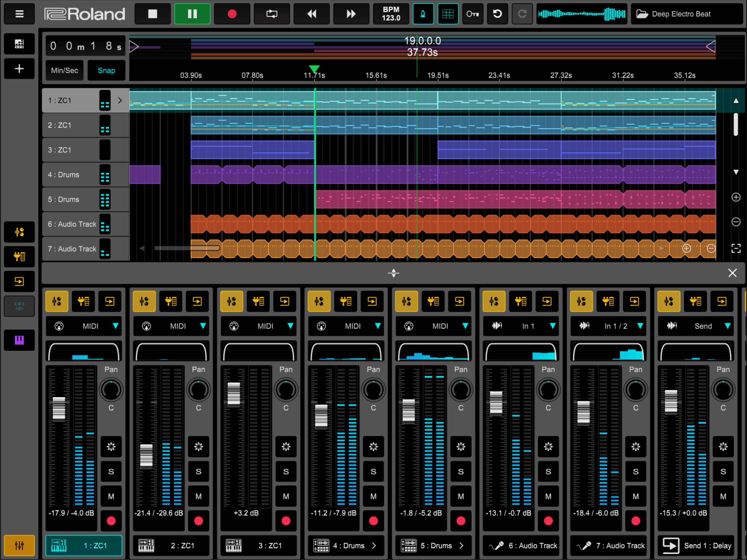The image size is (747, 560).
Task: Add a new track with the plus icon
Action: coord(19,69)
